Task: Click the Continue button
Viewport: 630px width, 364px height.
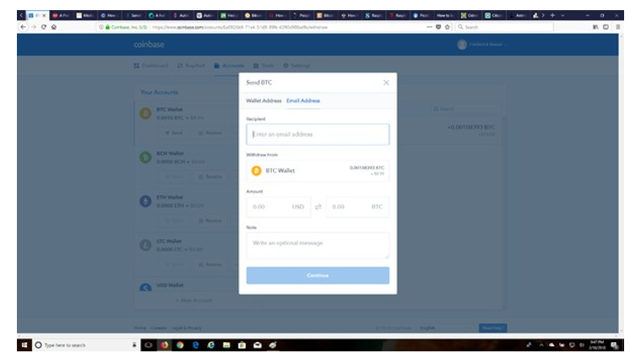Action: click(318, 275)
